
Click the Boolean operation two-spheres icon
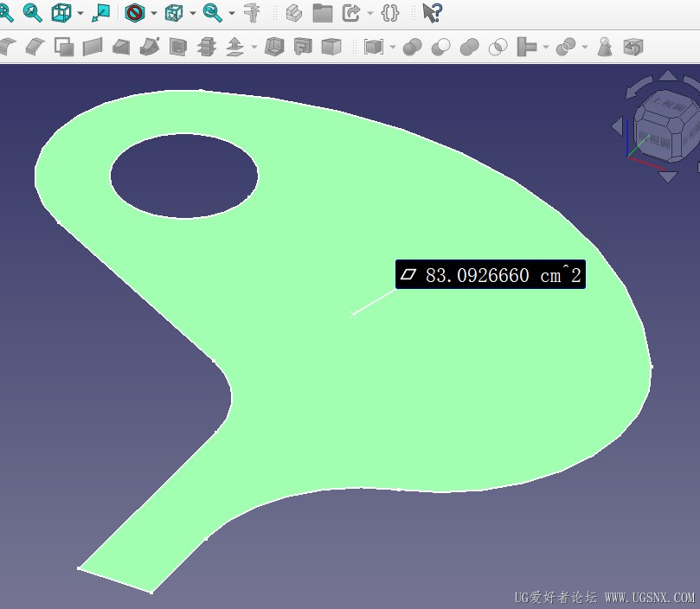coord(413,47)
